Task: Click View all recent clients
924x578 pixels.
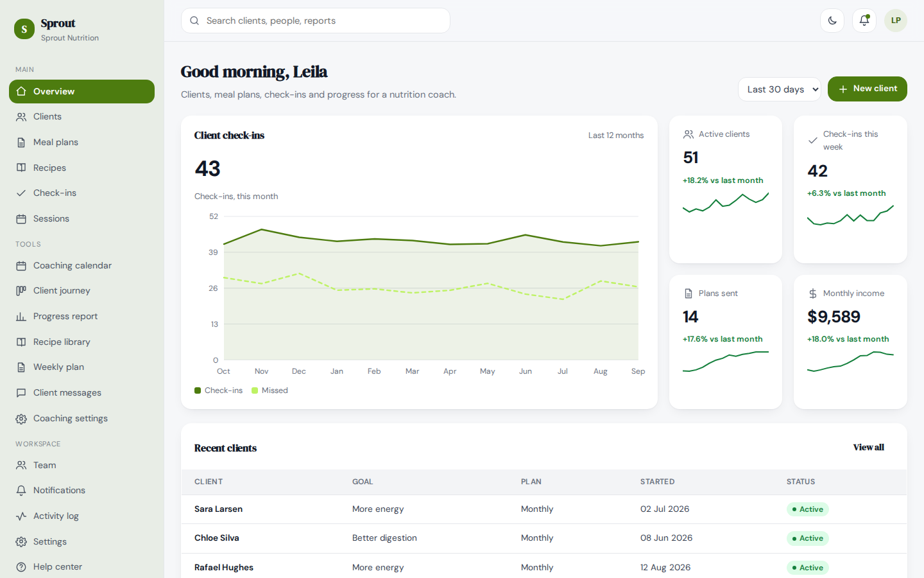Action: 868,448
